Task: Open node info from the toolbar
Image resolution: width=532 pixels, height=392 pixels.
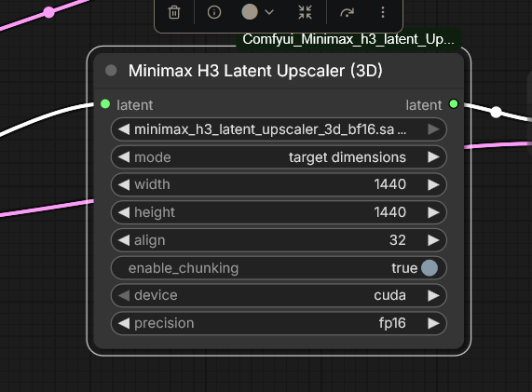Action: (x=214, y=12)
